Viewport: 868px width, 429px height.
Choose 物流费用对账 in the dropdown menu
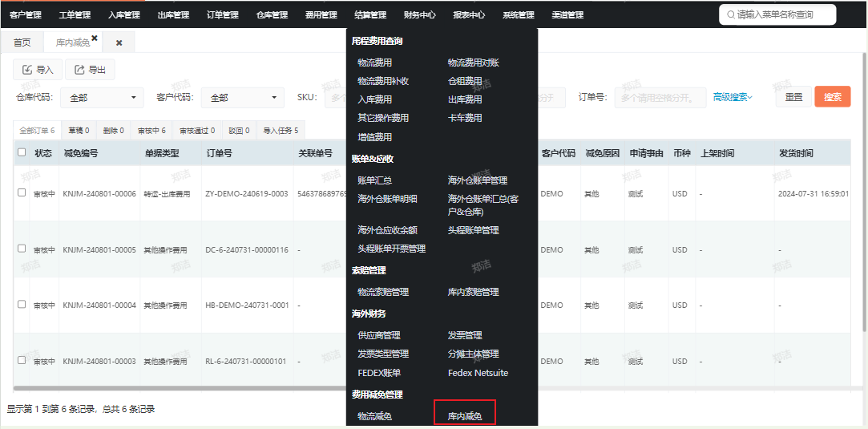click(x=474, y=63)
